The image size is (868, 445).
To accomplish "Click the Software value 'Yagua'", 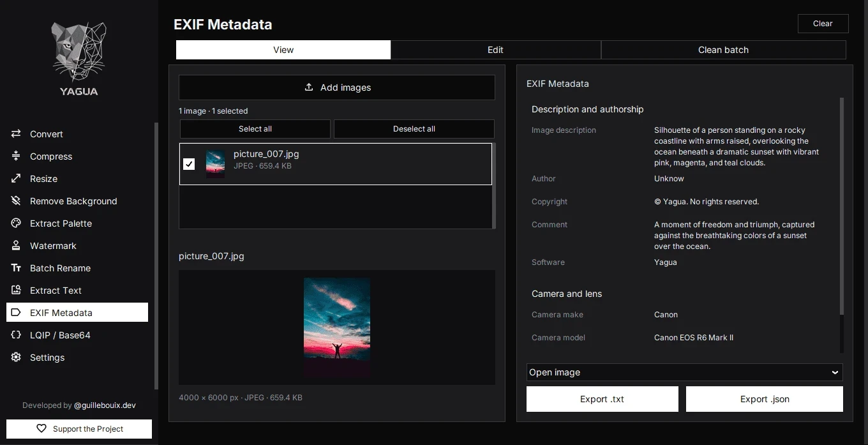I will 666,262.
